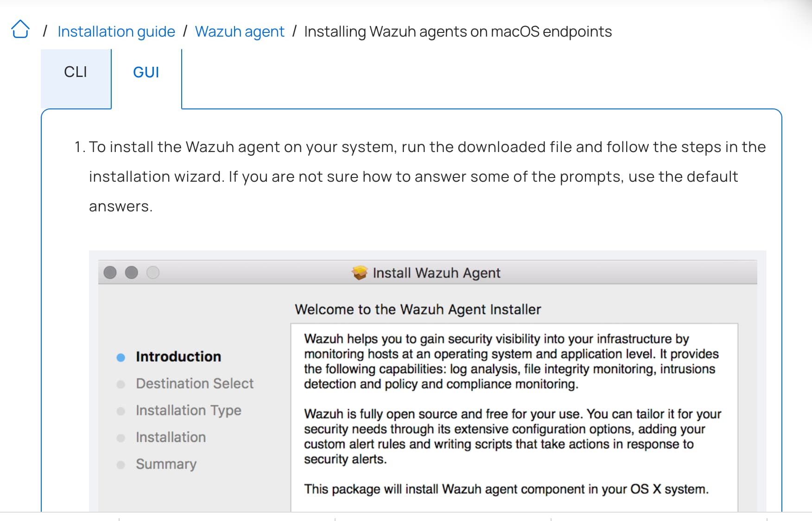Viewport: 812px width, 521px height.
Task: Click the Wazuh package icon in title bar
Action: (x=359, y=273)
